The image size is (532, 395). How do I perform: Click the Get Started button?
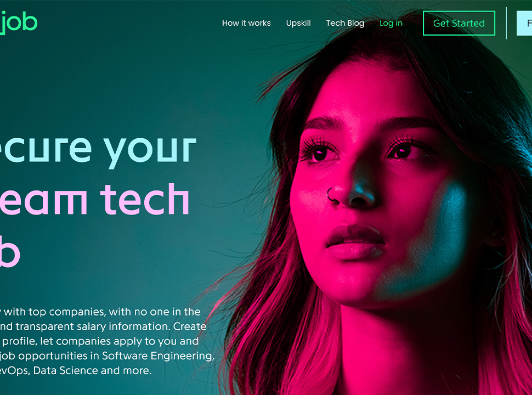pos(459,23)
